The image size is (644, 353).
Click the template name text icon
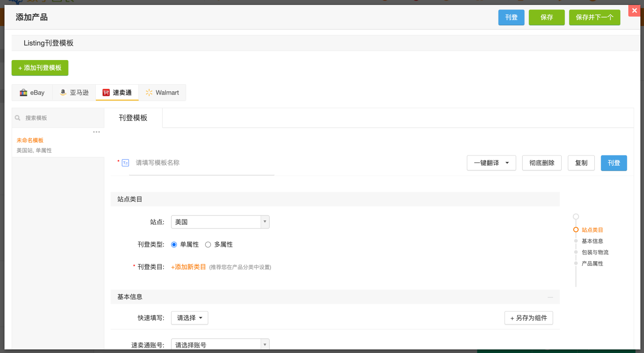(125, 163)
